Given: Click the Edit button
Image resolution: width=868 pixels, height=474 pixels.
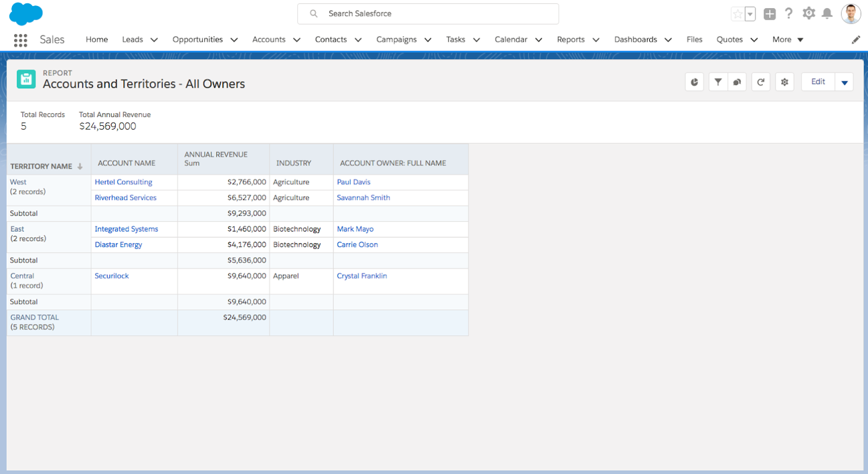Looking at the screenshot, I should click(818, 82).
